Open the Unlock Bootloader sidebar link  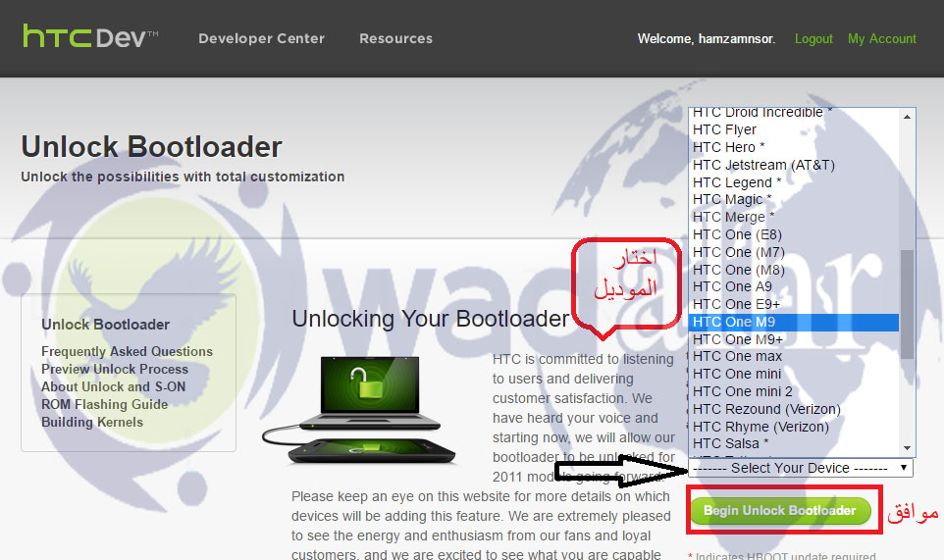tap(105, 325)
